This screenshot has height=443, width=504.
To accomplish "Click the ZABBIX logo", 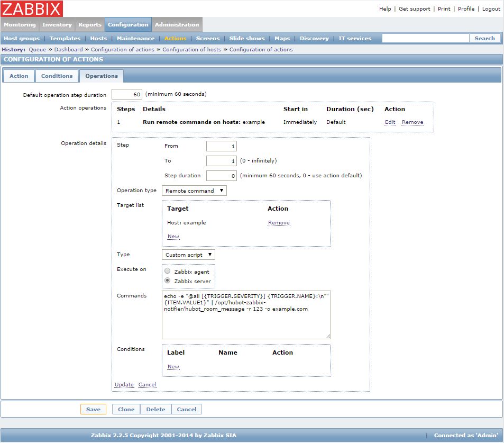I will click(x=32, y=8).
